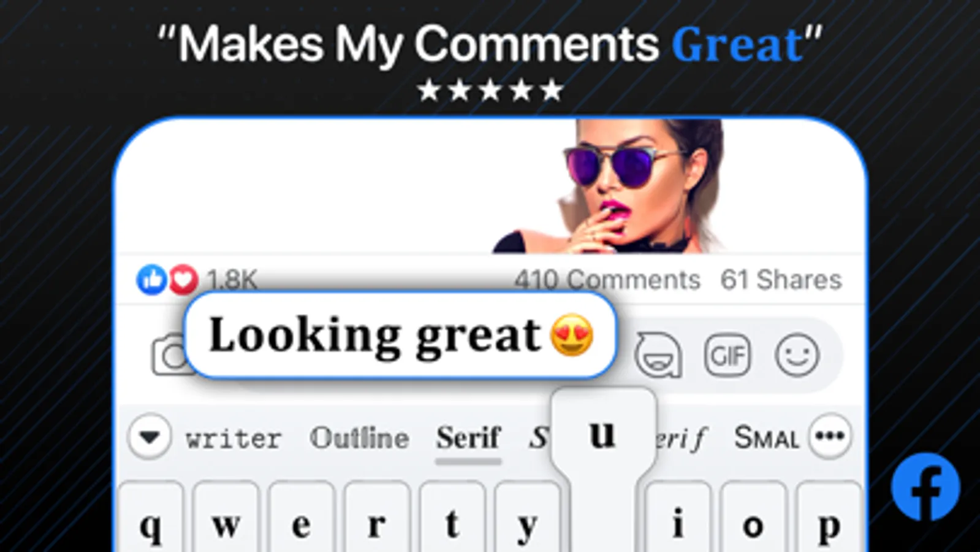The height and width of the screenshot is (552, 980).
Task: Tap the r key
Action: 376,518
